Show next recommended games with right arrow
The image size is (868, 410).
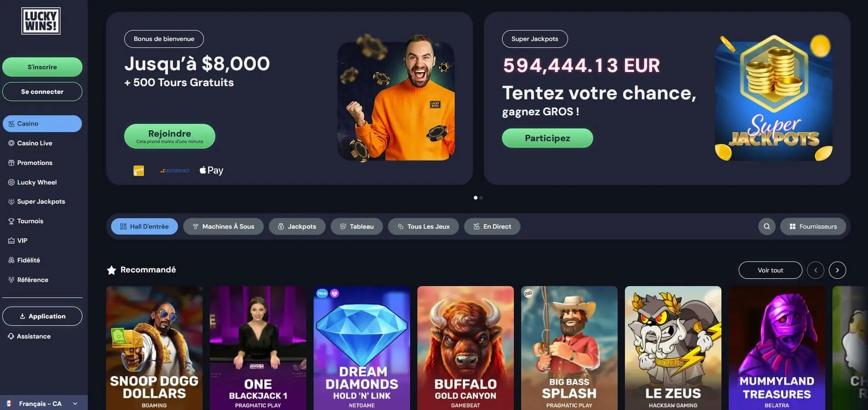(837, 270)
